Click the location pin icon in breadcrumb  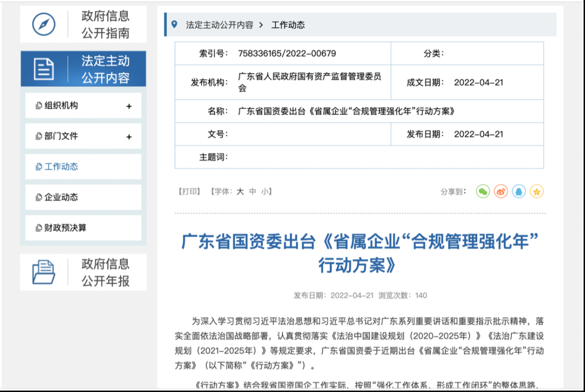point(174,24)
